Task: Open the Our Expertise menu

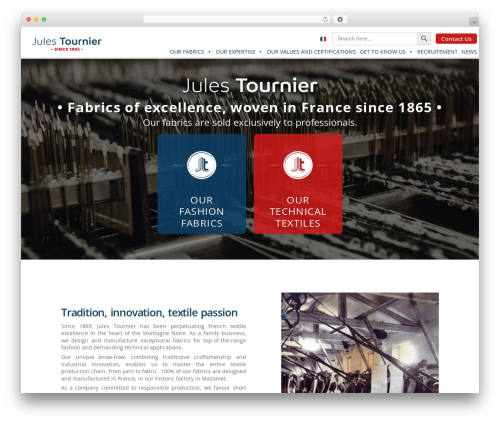Action: [235, 52]
